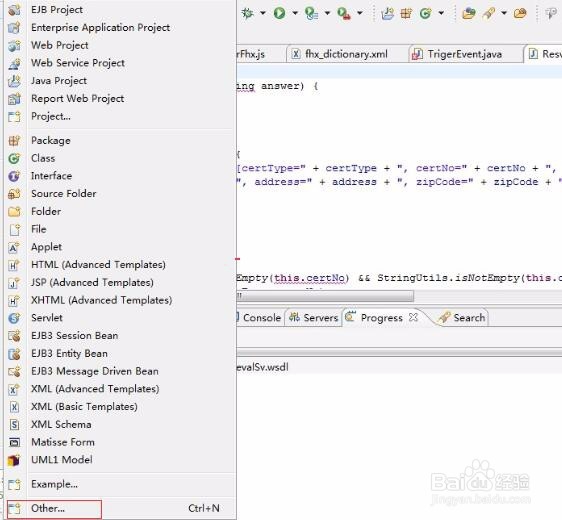Open the New Java Class dropdown arrow
This screenshot has height=520, width=562.
(x=441, y=13)
